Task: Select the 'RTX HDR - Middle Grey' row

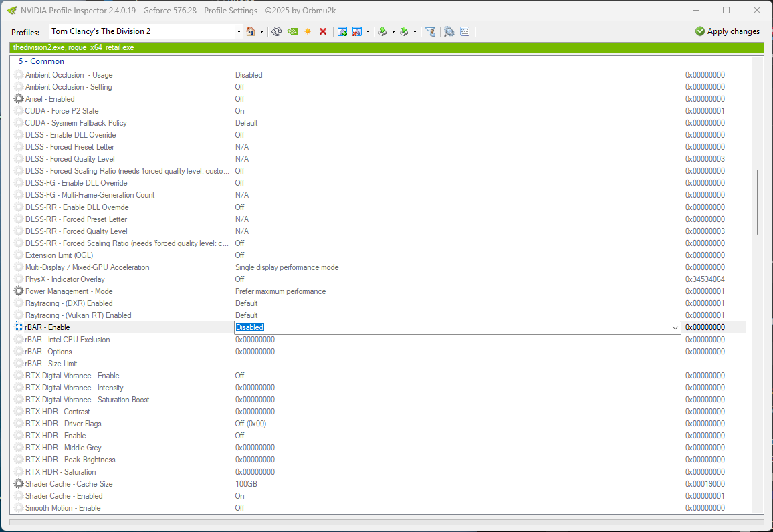Action: 379,448
